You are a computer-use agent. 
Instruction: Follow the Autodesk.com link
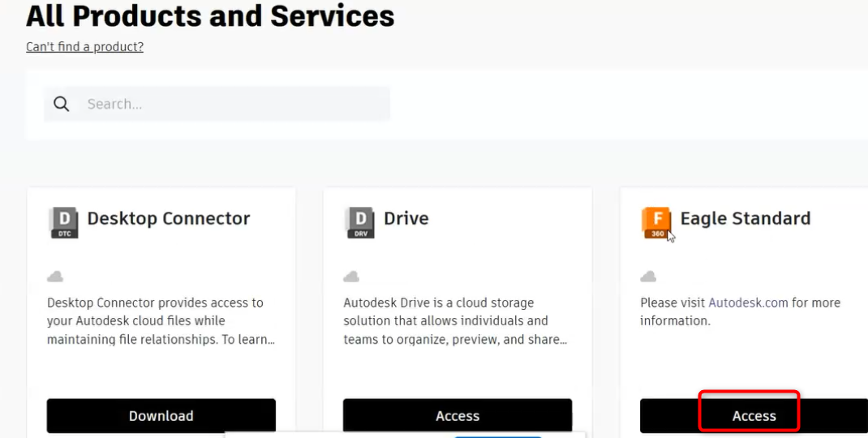point(748,303)
